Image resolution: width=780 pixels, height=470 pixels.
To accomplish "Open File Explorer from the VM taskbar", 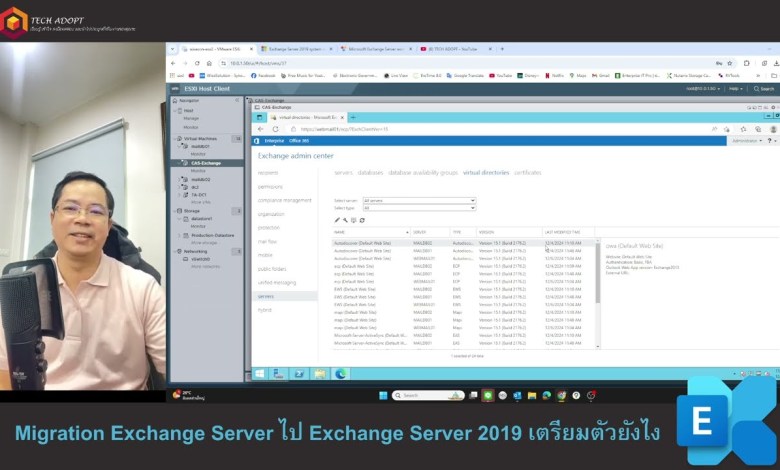I will 320,374.
